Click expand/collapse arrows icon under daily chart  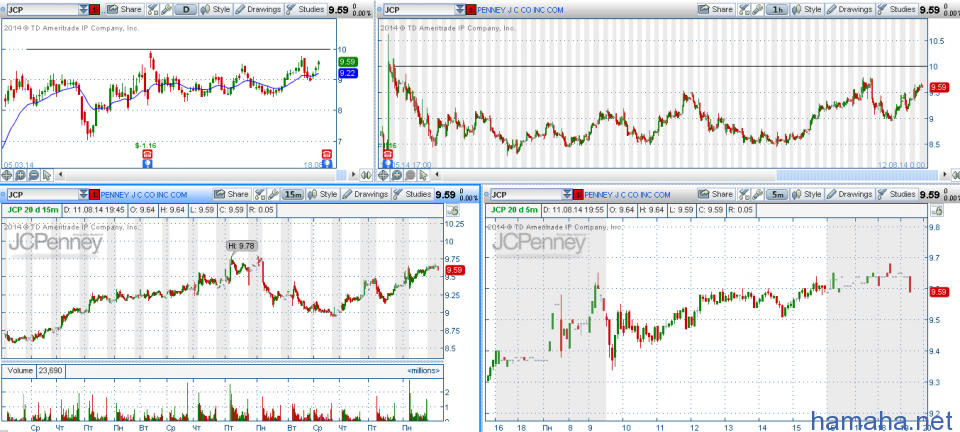point(366,175)
